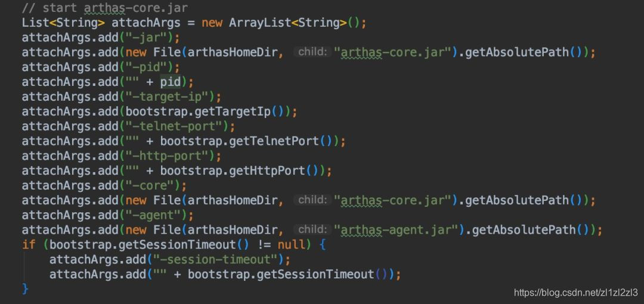Click the line attachArgs.add("-http-port")

122,156
